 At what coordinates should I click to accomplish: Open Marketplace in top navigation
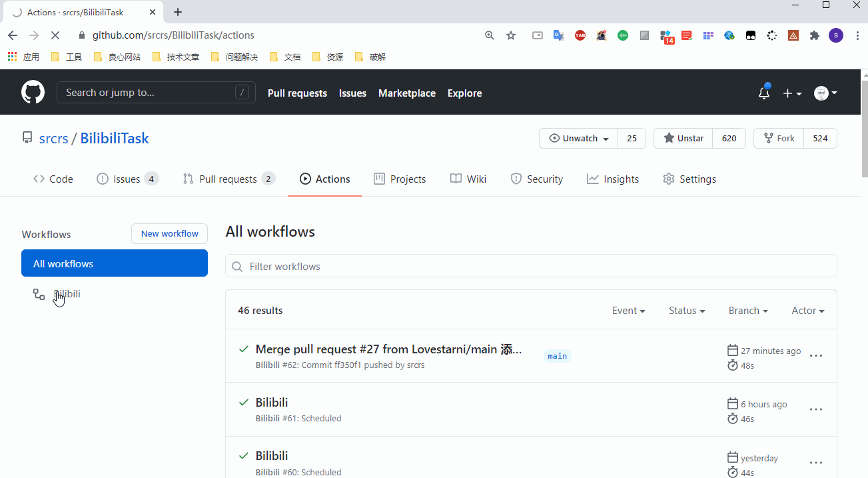coord(407,93)
